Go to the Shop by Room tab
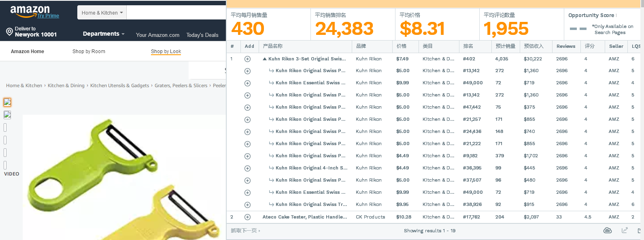The height and width of the screenshot is (240, 644). (89, 51)
